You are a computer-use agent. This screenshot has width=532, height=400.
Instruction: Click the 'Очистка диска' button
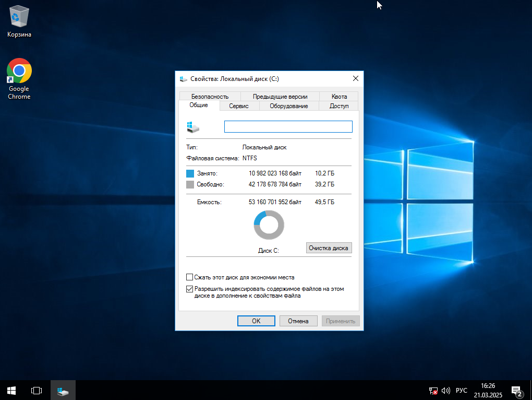pos(329,248)
